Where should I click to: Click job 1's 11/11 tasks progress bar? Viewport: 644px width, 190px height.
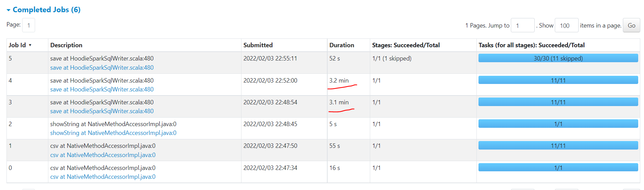[558, 145]
